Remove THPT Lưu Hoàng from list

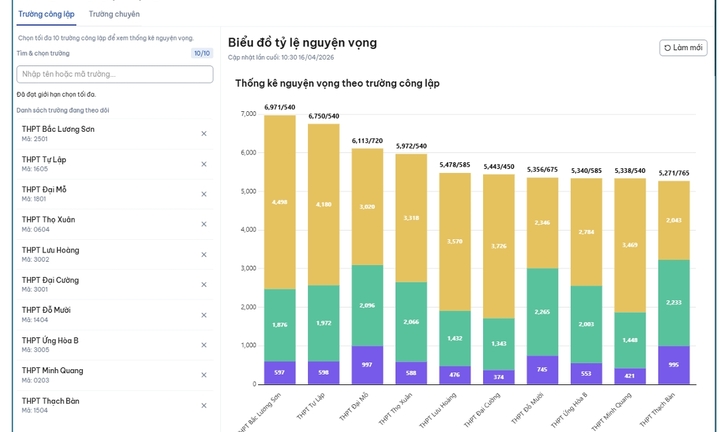pyautogui.click(x=204, y=254)
